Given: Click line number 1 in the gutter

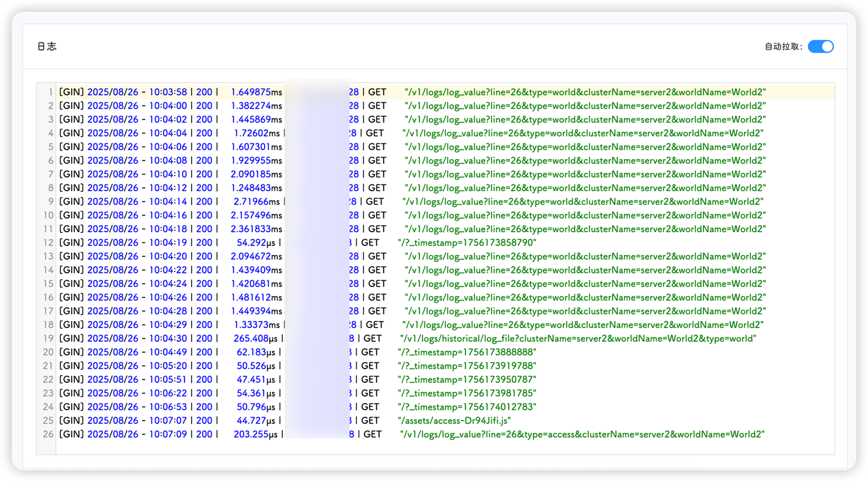Looking at the screenshot, I should point(50,92).
